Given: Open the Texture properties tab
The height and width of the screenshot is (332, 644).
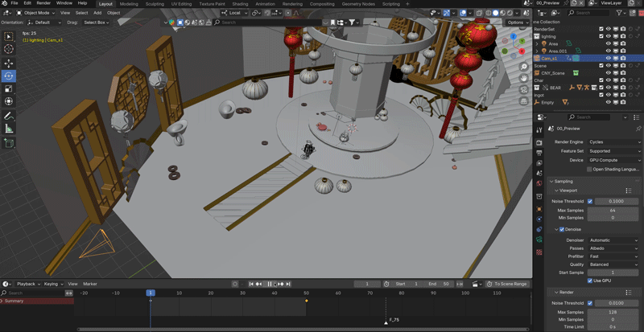Looking at the screenshot, I should [539, 252].
